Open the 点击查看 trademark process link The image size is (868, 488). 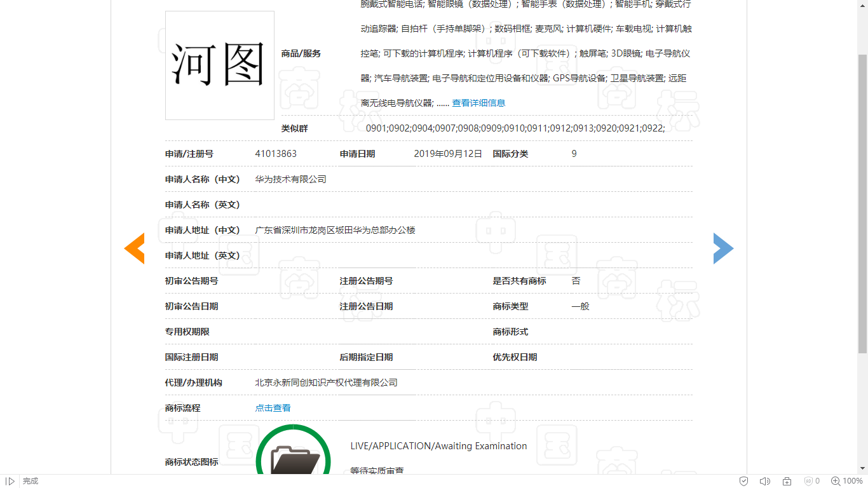[273, 408]
